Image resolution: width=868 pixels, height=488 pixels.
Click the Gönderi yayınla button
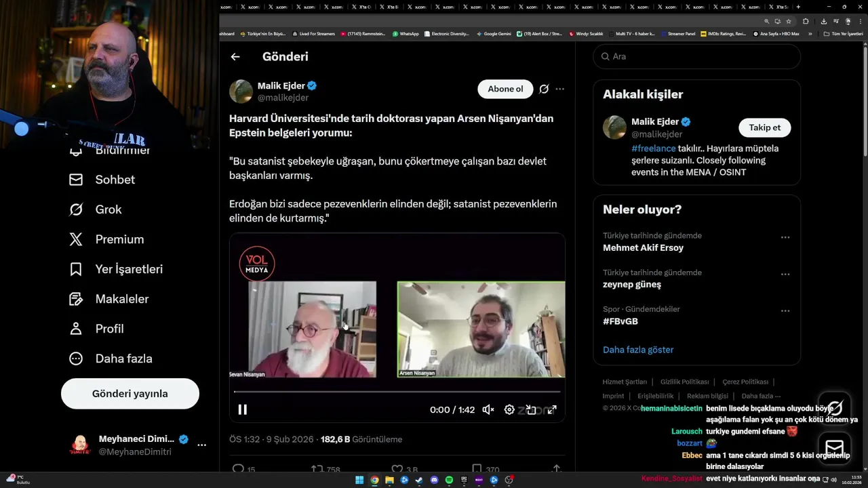pyautogui.click(x=130, y=394)
